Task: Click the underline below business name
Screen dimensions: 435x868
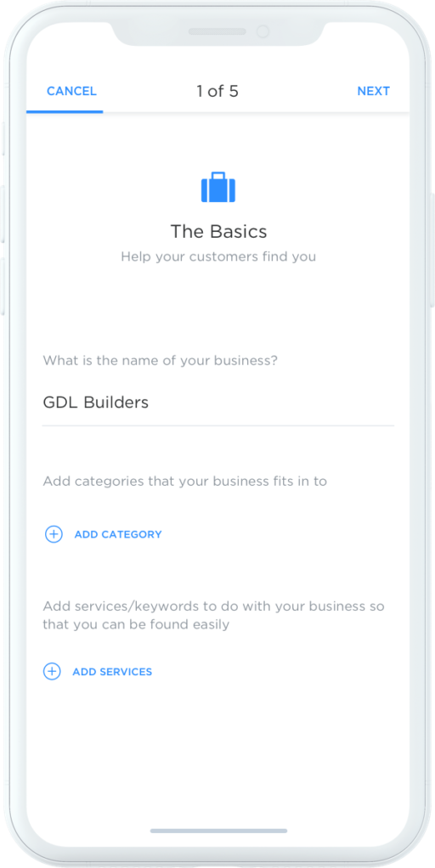Action: [x=218, y=426]
